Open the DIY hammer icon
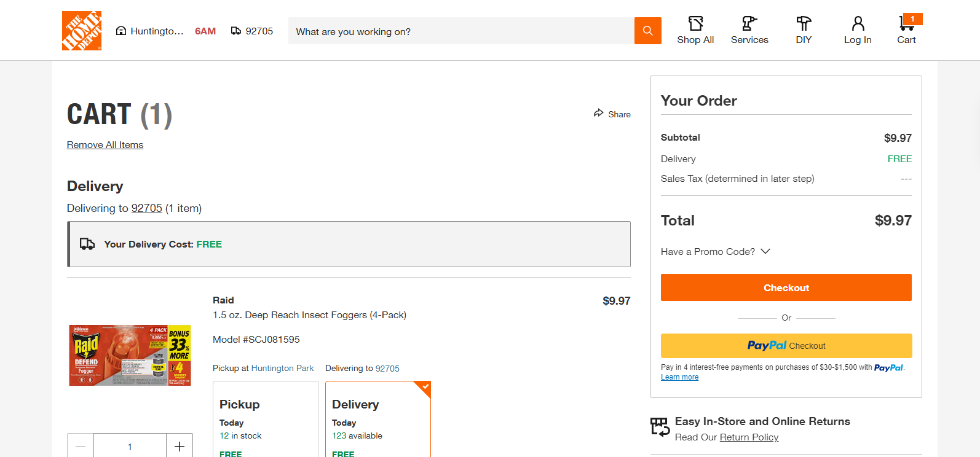 [x=804, y=23]
